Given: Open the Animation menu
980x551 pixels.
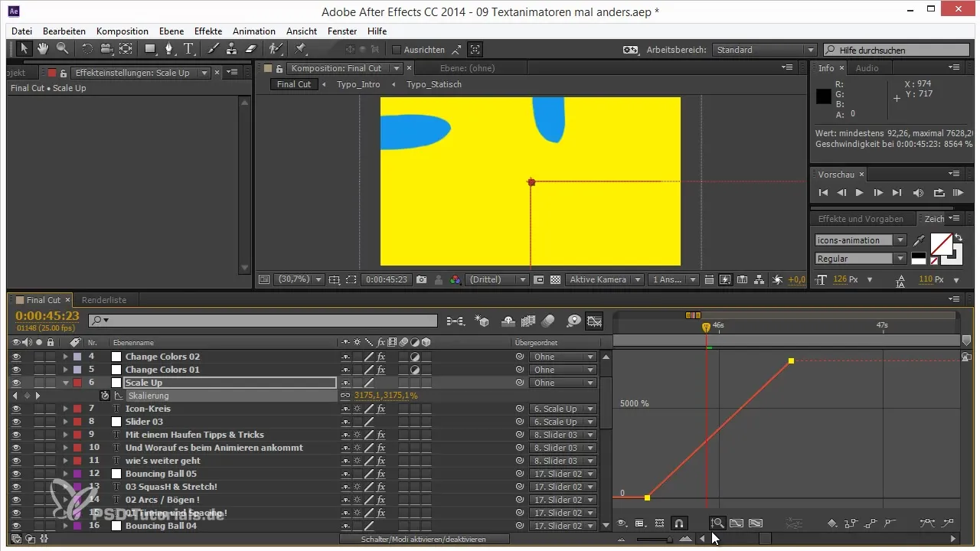Looking at the screenshot, I should pos(254,31).
